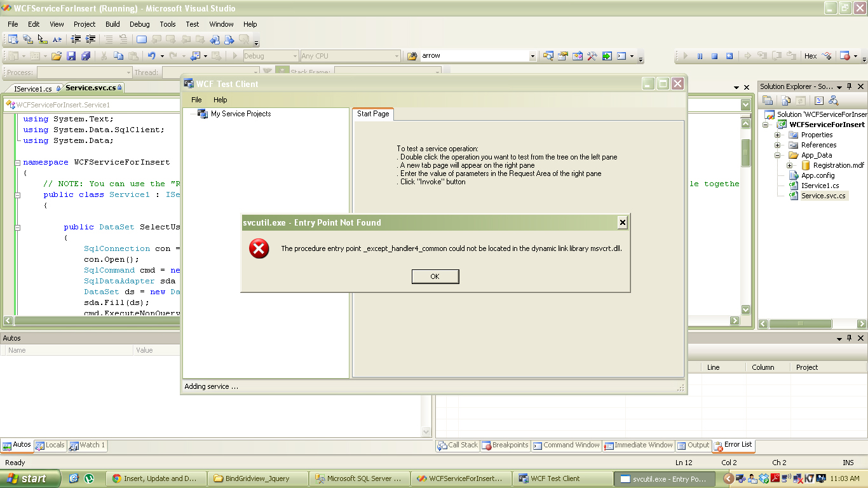Click the Find in Files binoculars icon
This screenshot has height=488, width=868.
coord(412,56)
